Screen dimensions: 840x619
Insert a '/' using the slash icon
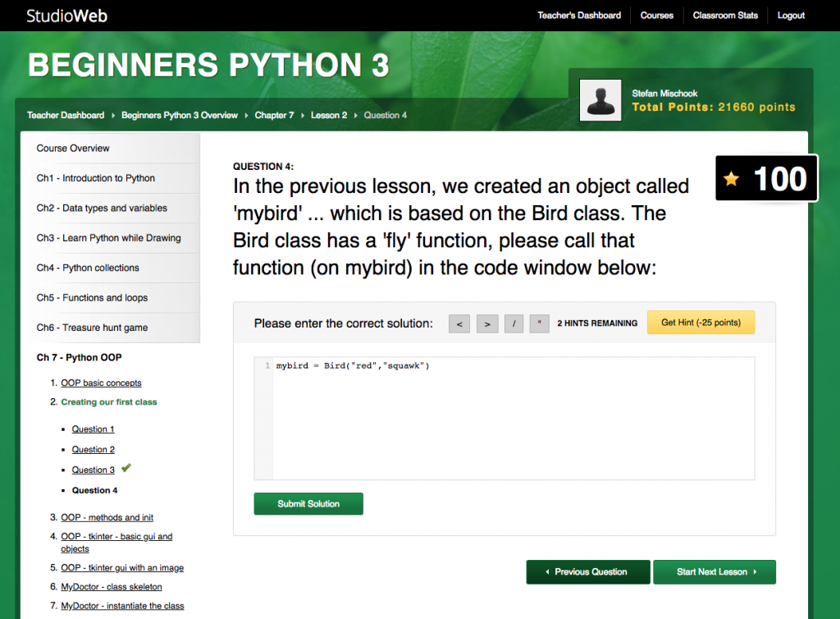(514, 323)
